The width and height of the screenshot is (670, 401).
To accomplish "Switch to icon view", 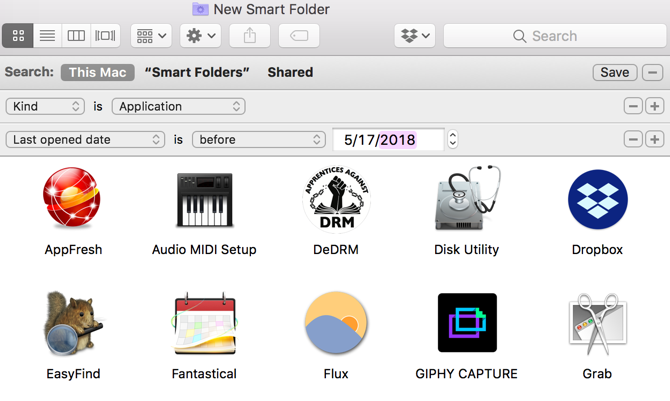I will tap(18, 35).
